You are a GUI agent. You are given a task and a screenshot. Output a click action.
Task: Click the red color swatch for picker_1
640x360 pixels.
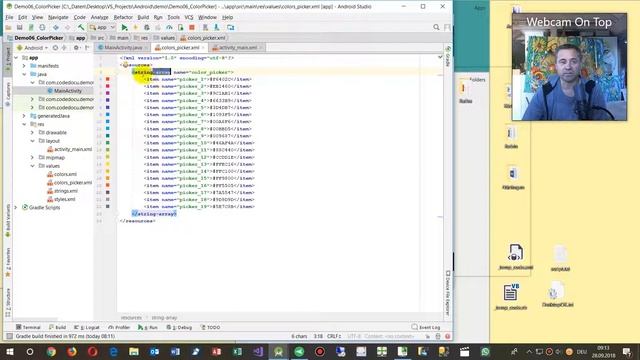[x=108, y=79]
